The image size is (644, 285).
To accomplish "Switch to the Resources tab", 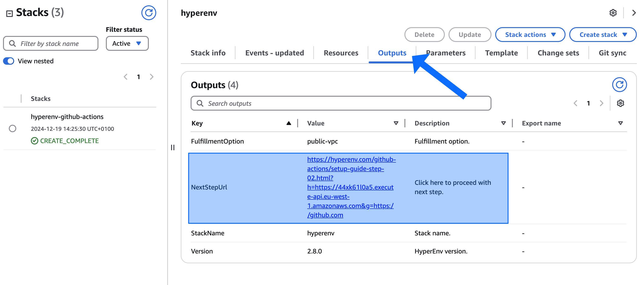I will (x=341, y=53).
